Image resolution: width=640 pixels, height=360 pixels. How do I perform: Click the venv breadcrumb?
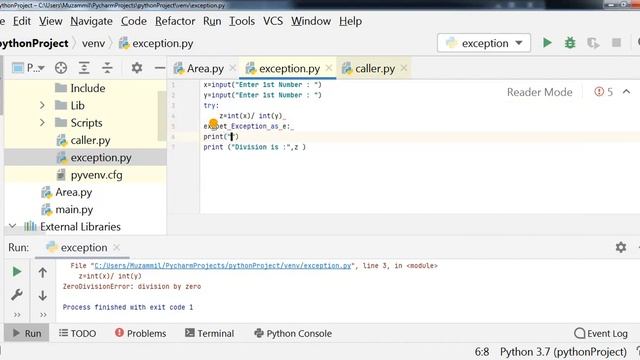point(93,43)
